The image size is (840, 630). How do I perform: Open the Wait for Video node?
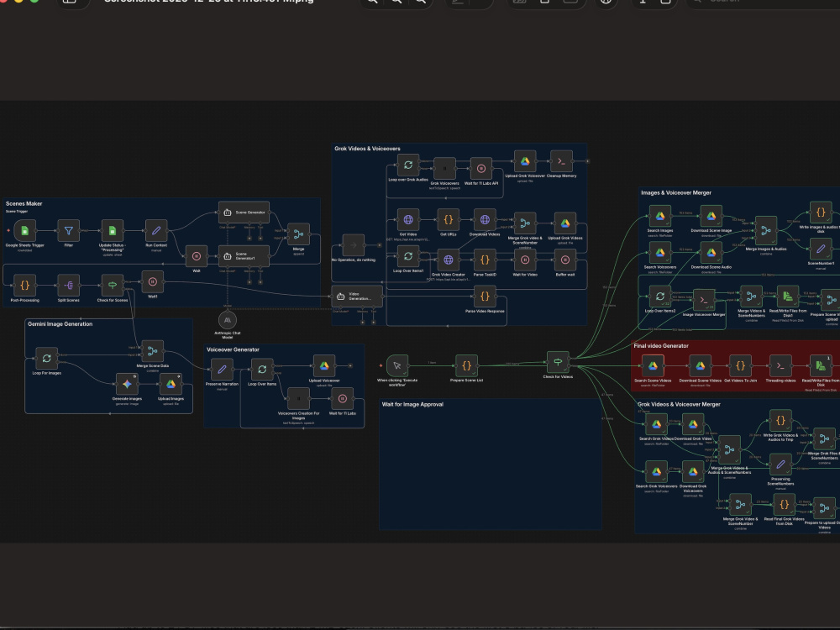pos(525,260)
